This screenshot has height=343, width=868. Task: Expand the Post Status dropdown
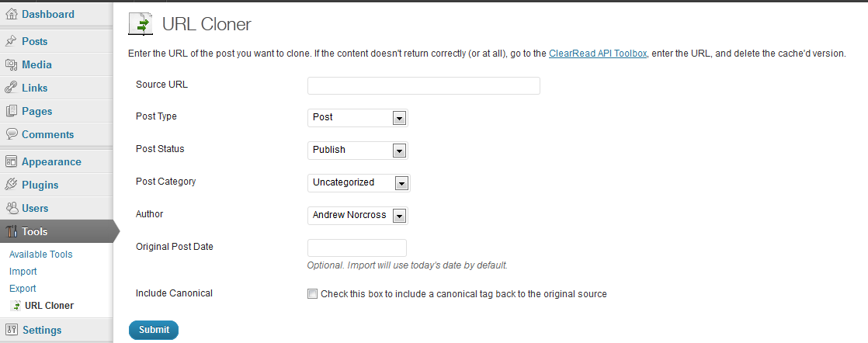click(x=357, y=150)
